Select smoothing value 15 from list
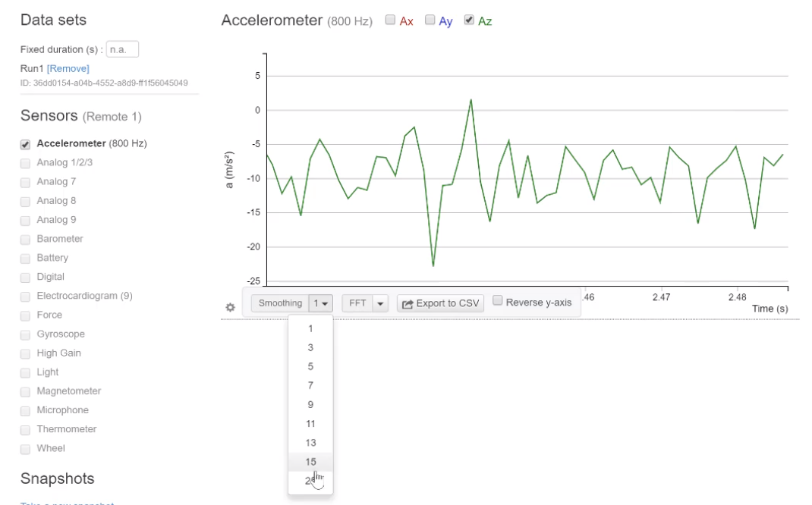The height and width of the screenshot is (505, 812). point(310,462)
